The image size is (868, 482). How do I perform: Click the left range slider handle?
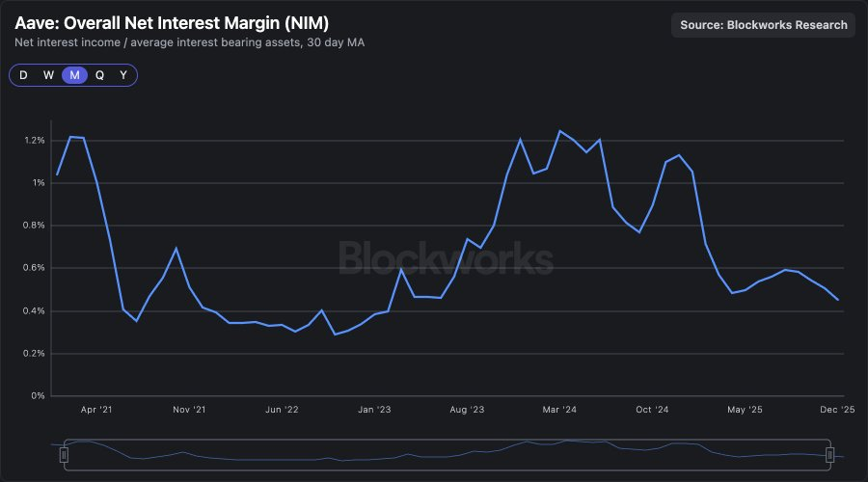64,453
